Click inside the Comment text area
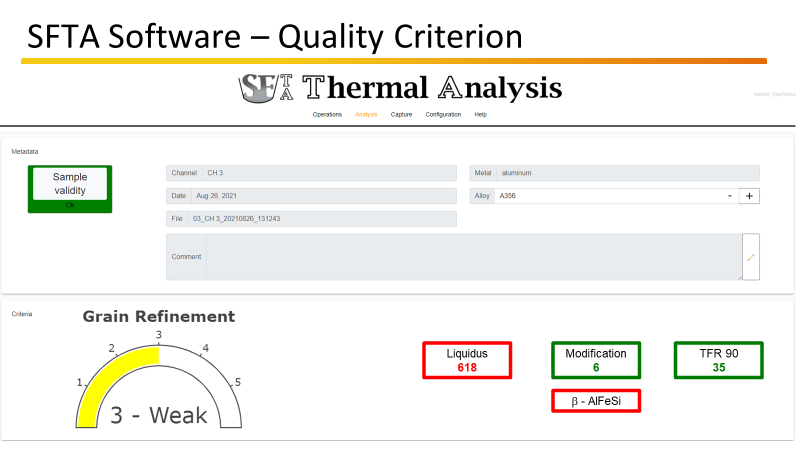The height and width of the screenshot is (450, 800). pyautogui.click(x=472, y=257)
